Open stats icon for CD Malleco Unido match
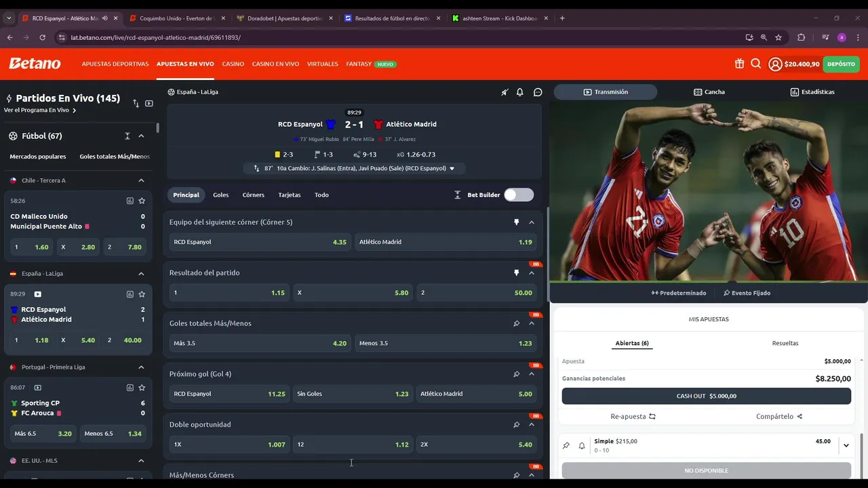 [130, 201]
